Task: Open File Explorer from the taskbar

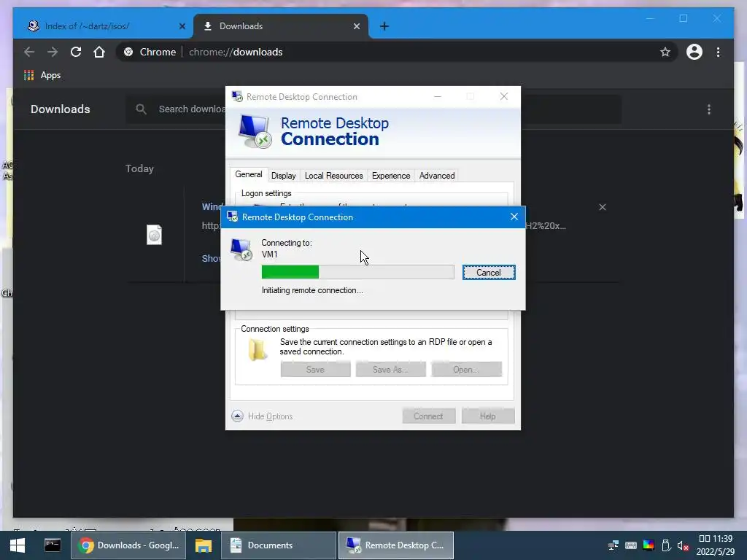Action: click(x=204, y=545)
